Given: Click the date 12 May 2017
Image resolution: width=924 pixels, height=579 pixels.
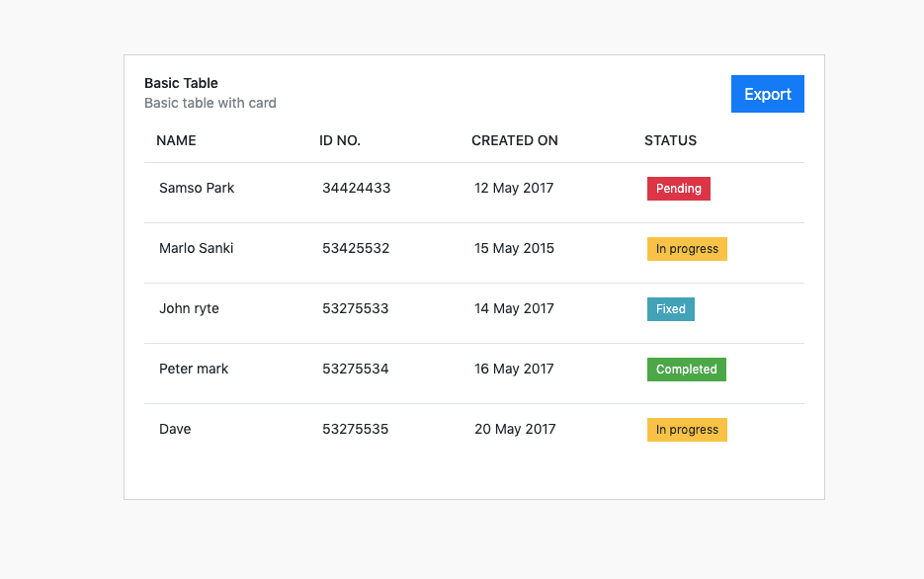Looking at the screenshot, I should (x=514, y=188).
